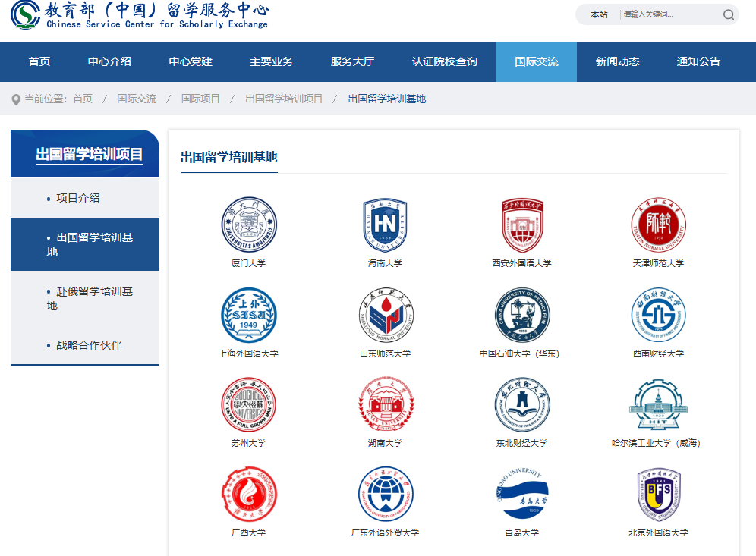Open 战略合作伙伴 sidebar entry
This screenshot has width=756, height=556.
[90, 345]
